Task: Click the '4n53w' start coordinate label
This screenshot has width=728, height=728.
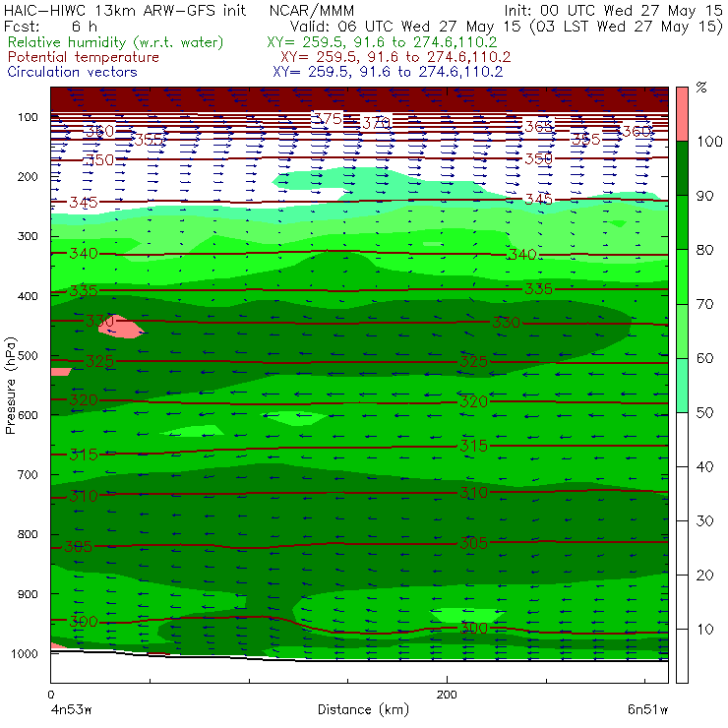Action: pos(71,710)
